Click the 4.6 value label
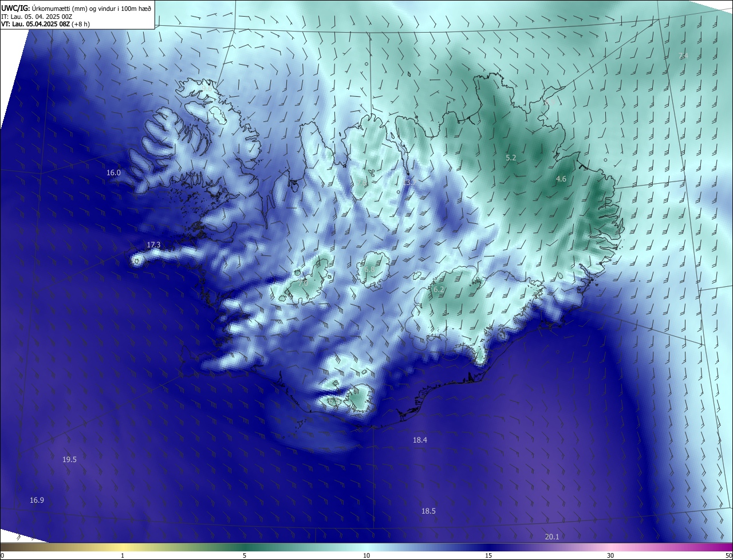733x560 pixels. click(561, 179)
